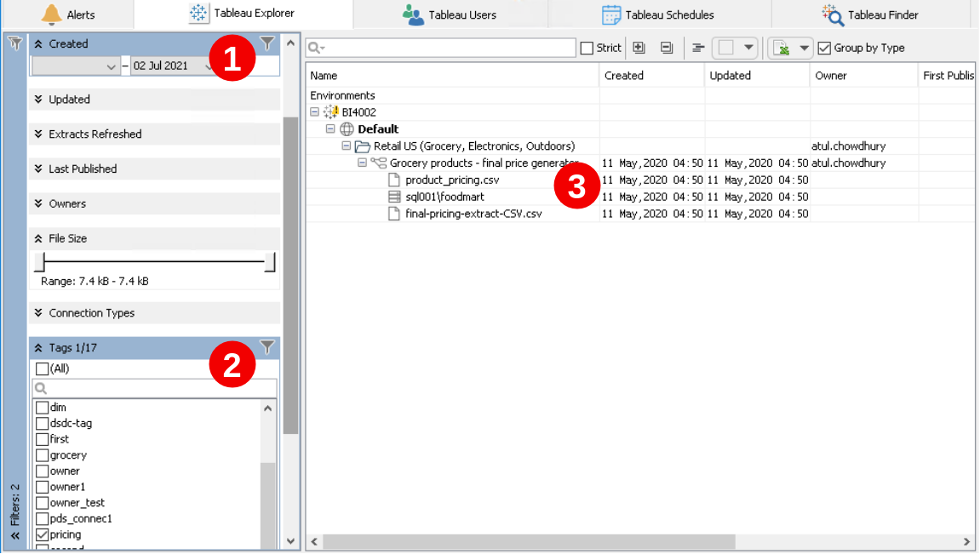Open the Tableau Finder tab
The height and width of the screenshot is (554, 980).
click(871, 14)
